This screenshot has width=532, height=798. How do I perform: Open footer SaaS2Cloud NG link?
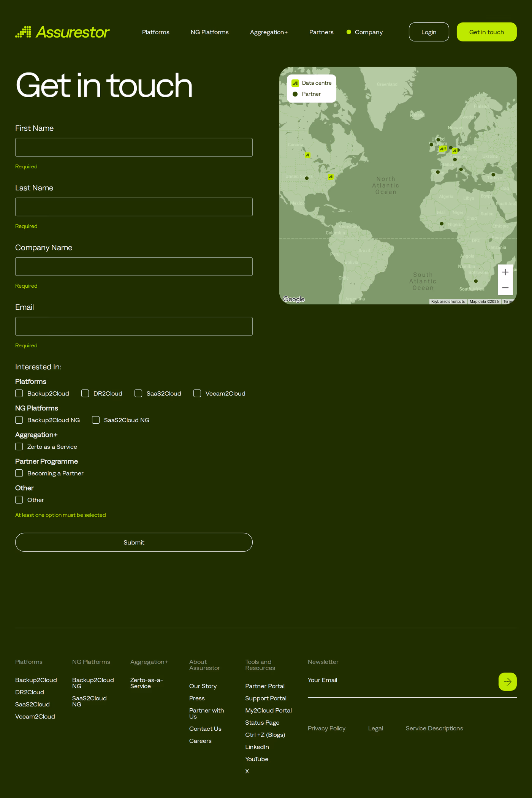89,701
